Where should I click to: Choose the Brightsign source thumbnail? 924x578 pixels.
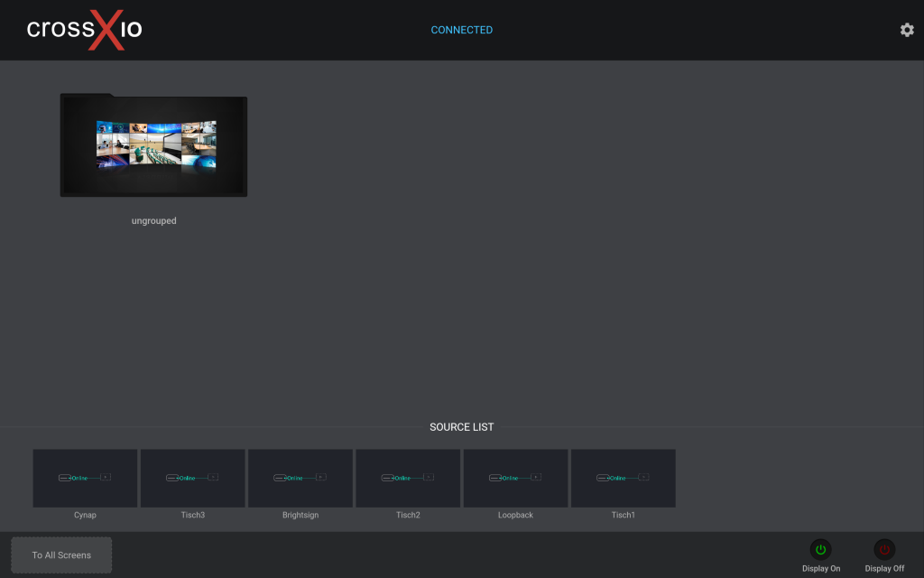[x=300, y=478]
